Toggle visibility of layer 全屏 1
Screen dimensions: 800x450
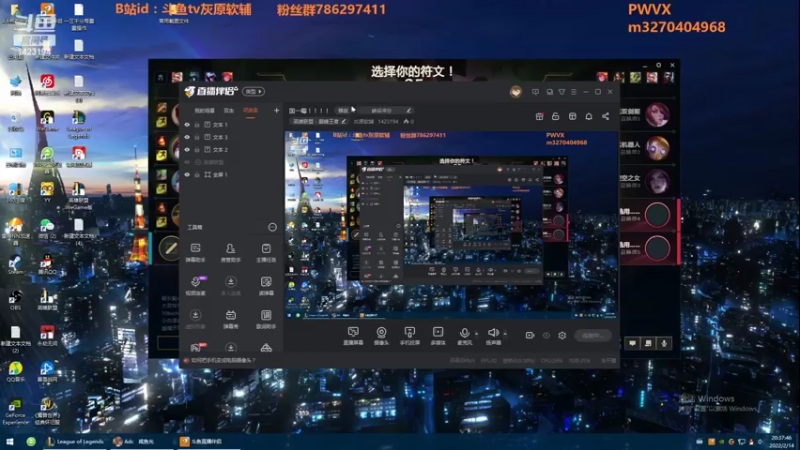click(187, 174)
